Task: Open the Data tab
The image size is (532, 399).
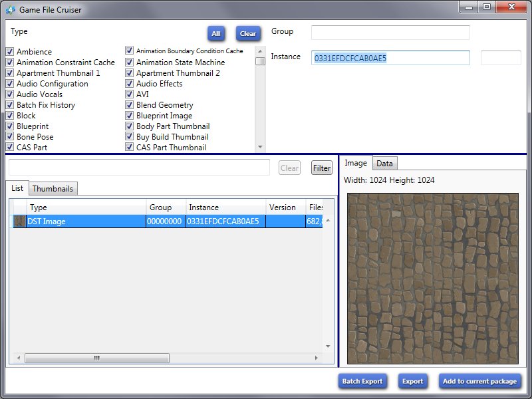Action: coord(385,164)
